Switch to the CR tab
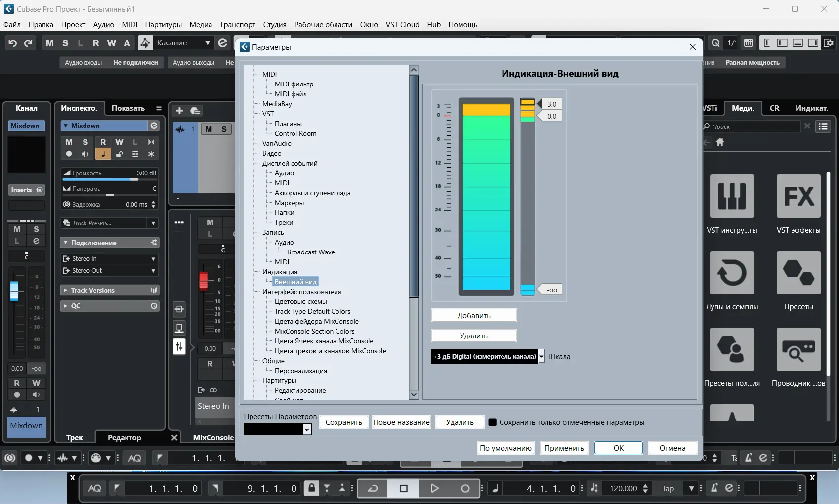The width and height of the screenshot is (839, 504). coord(774,108)
